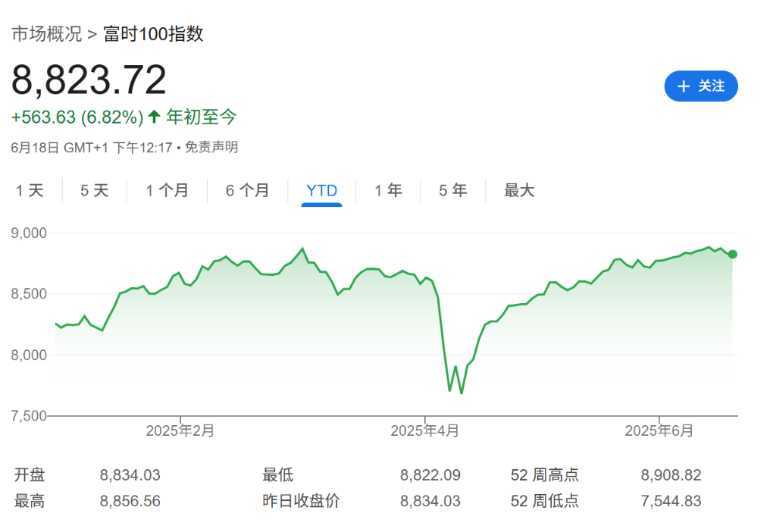Screen dimensions: 776x532
Task: Click the green up arrow icon
Action: (154, 117)
